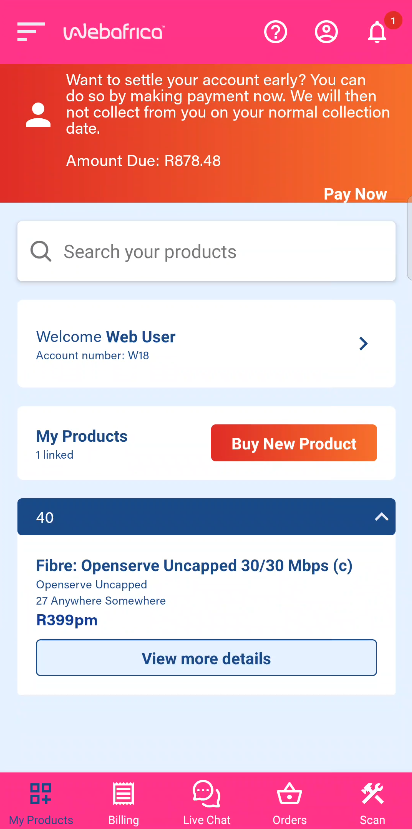Collapse the product group 40

381,517
